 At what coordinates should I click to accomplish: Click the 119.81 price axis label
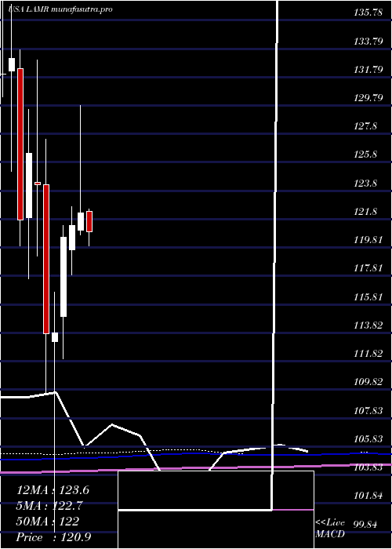pyautogui.click(x=368, y=240)
